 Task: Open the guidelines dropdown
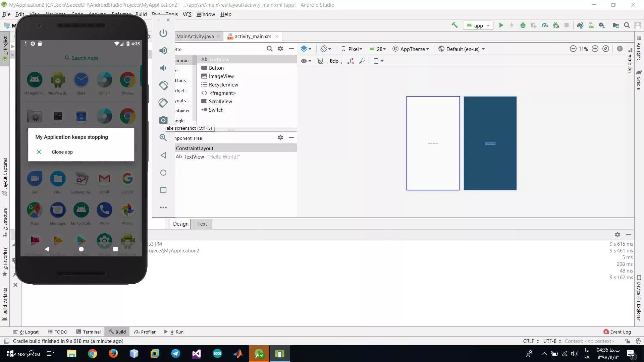[x=378, y=61]
